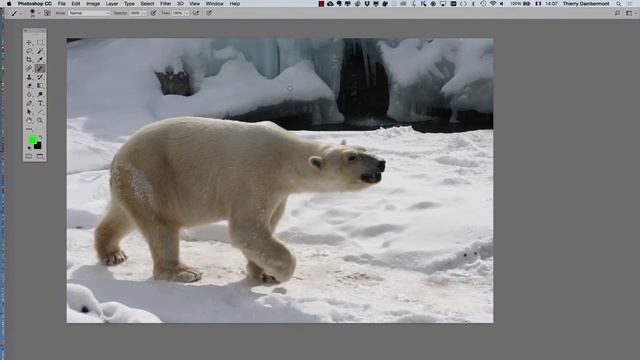Viewport: 640px width, 360px height.
Task: Open the Image menu
Action: tap(93, 4)
